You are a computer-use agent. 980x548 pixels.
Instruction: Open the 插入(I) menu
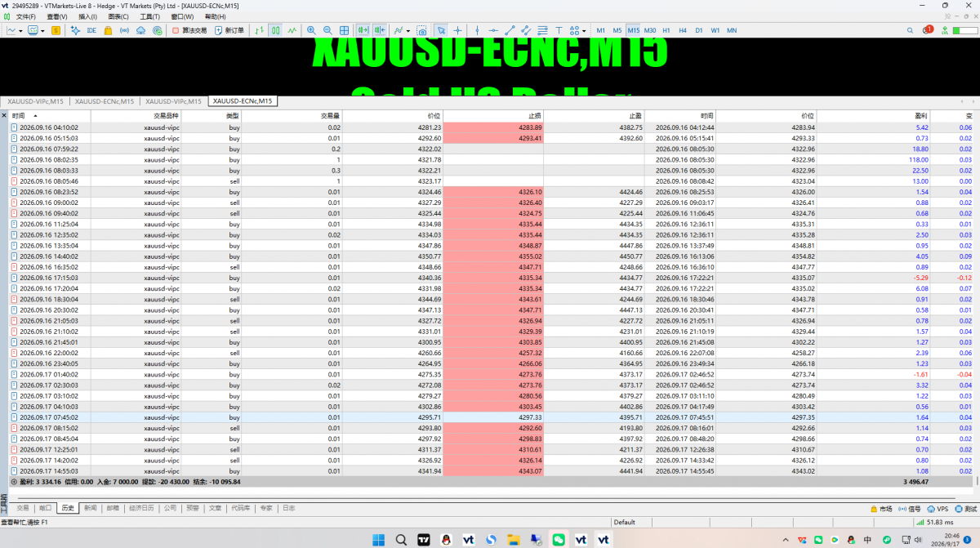[87, 16]
